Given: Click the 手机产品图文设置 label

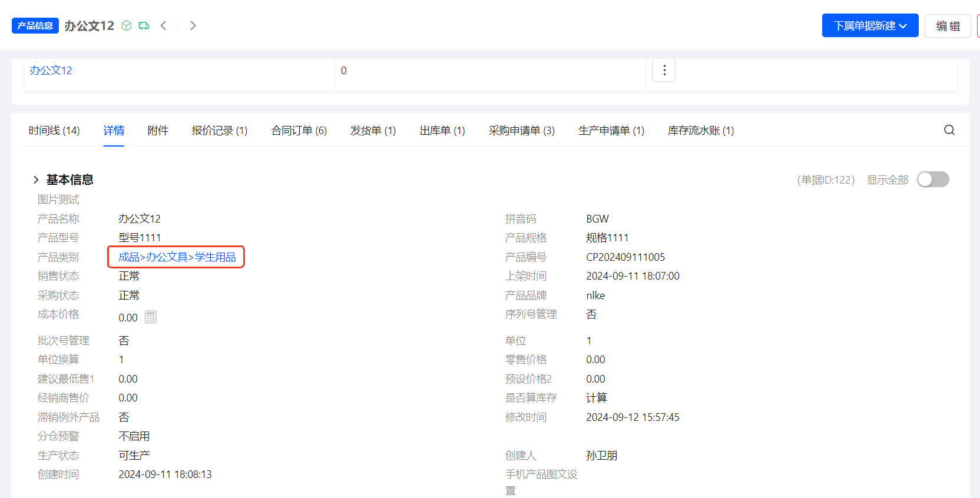Looking at the screenshot, I should coord(541,482).
